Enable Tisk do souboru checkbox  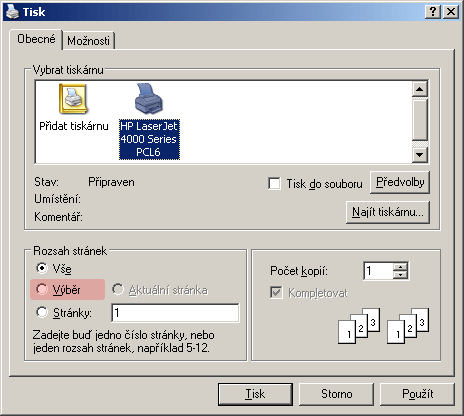[x=274, y=183]
